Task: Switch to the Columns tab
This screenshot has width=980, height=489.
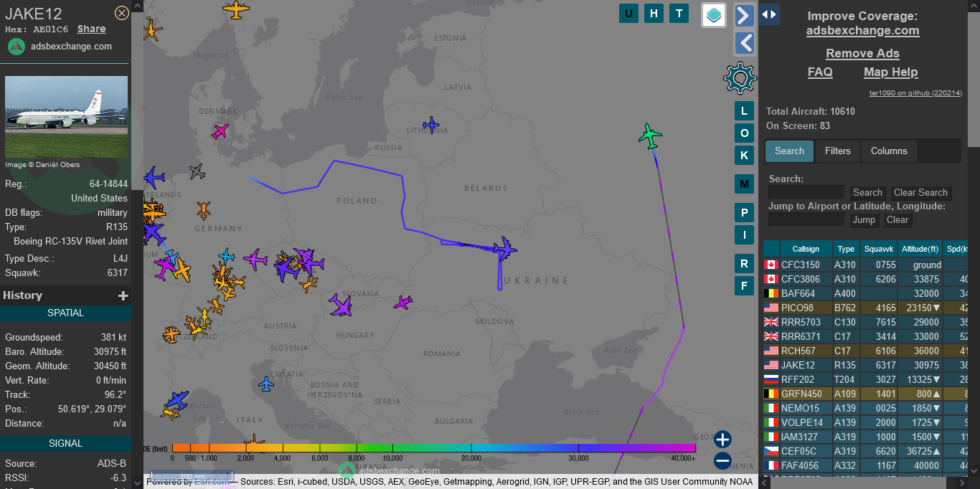Action: point(889,151)
